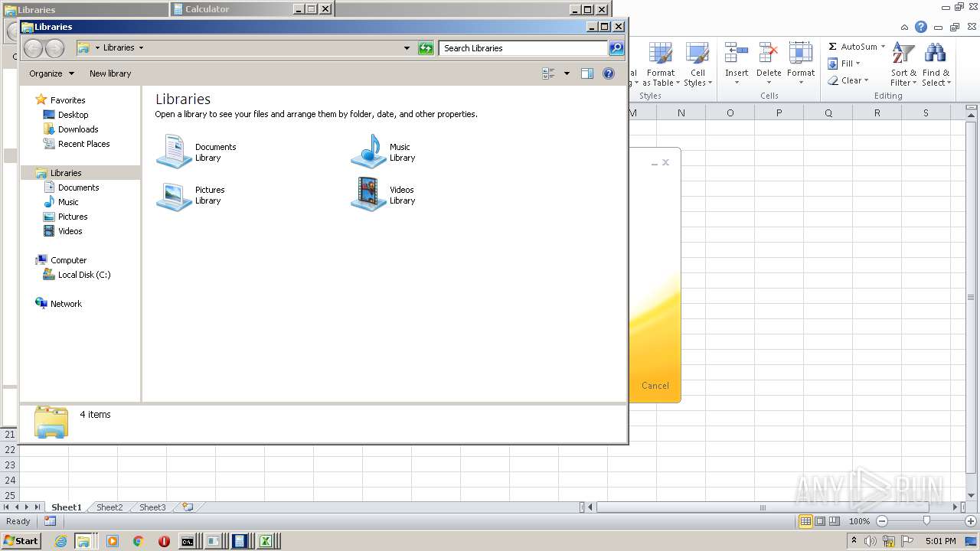Screen dimensions: 980x551
Task: Open the Start menu
Action: (x=21, y=541)
